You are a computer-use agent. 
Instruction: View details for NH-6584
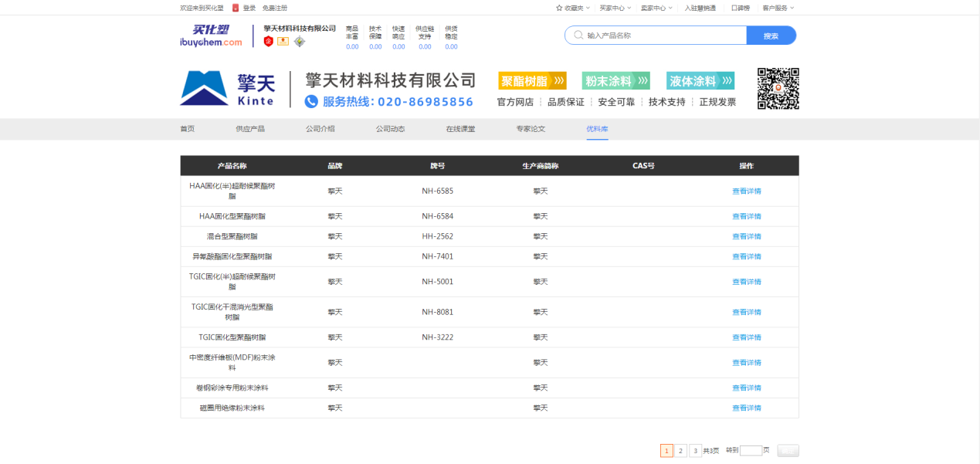click(747, 216)
